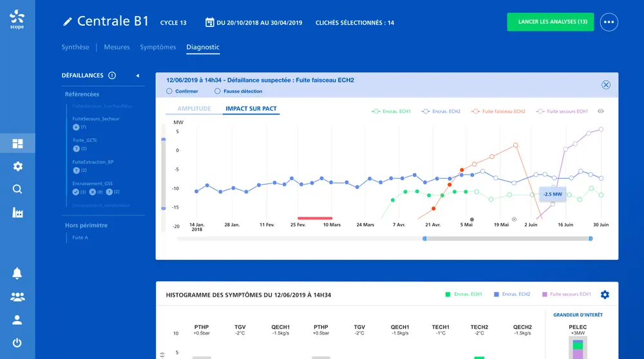This screenshot has width=644, height=359.
Task: Click the plus badge under FuiteSecours_Secheur
Action: pos(76,127)
